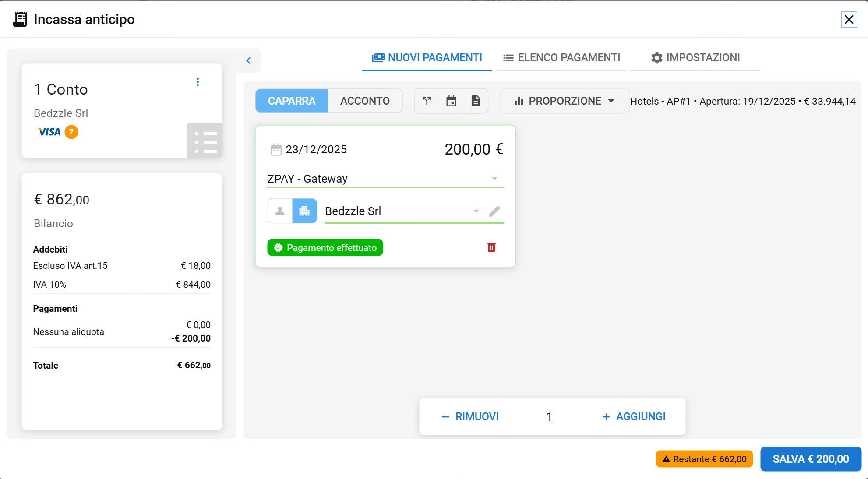The image size is (868, 479).
Task: Select the CAPARRA payment type toggle
Action: point(291,101)
